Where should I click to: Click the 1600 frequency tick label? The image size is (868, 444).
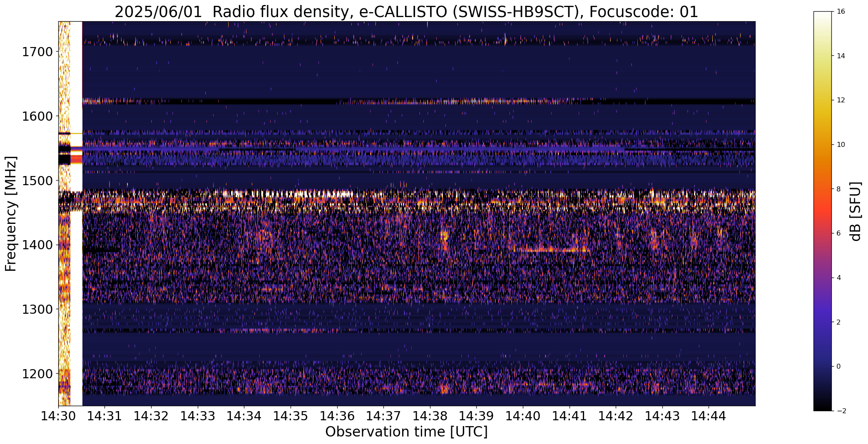tap(37, 116)
